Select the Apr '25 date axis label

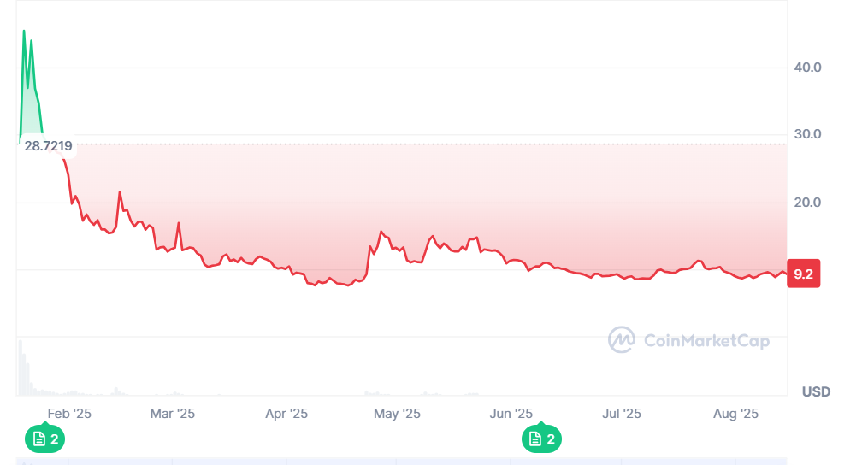pos(286,414)
